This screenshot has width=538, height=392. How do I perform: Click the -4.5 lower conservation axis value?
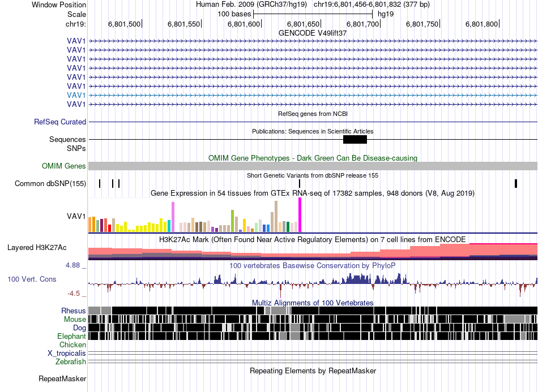tap(74, 294)
